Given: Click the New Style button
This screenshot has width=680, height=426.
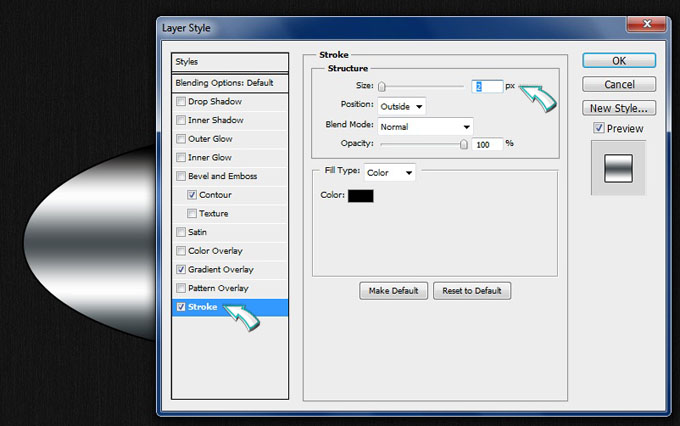Looking at the screenshot, I should [x=618, y=108].
